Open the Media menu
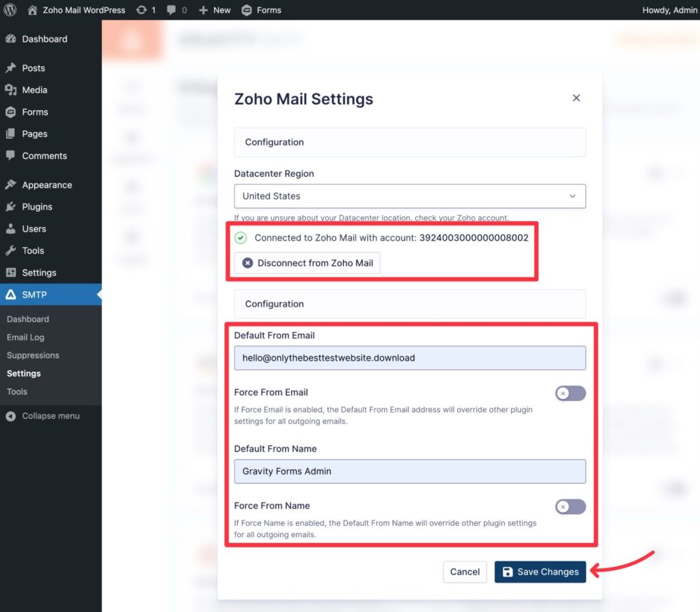This screenshot has width=700, height=612. click(34, 89)
